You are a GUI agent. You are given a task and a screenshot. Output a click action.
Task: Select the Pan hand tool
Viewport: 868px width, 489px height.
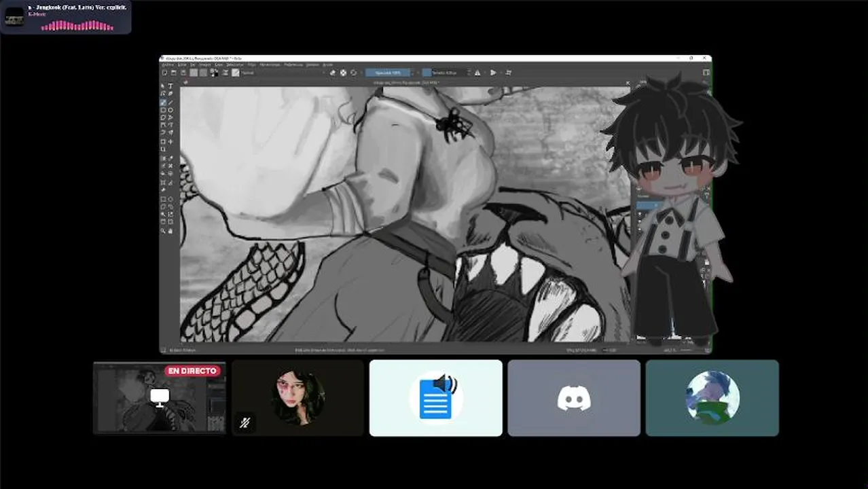(170, 231)
